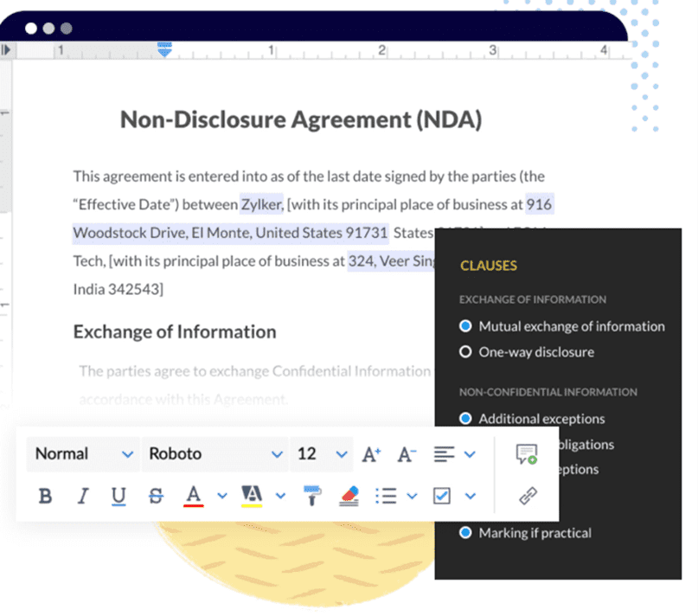Open the Normal paragraph style dropdown
The image size is (698, 616).
(84, 454)
